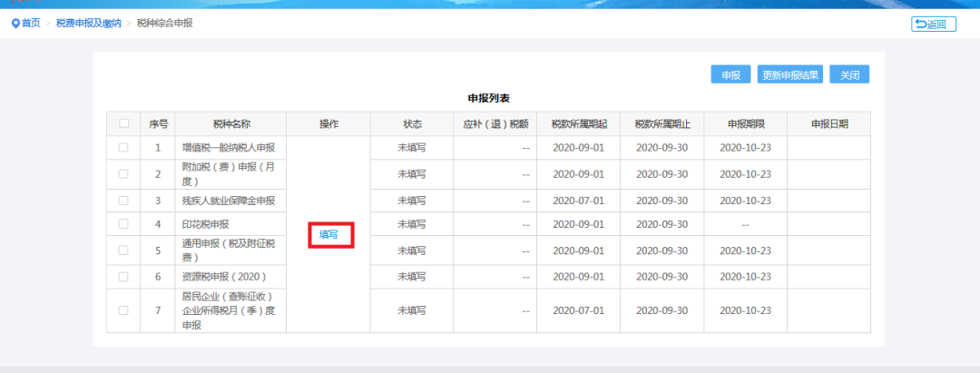Screen dimensions: 980x373
Task: Go to 首页 breadcrumb link
Action: tap(31, 24)
